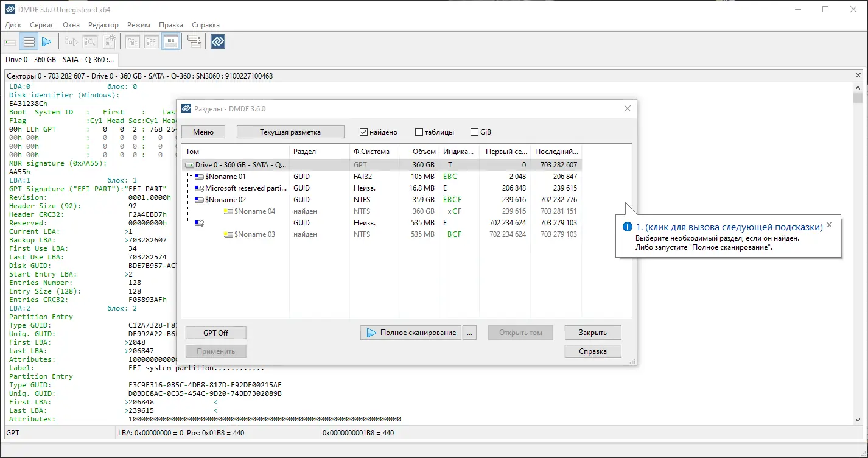Screen dimensions: 868x458
Task: Click the cascaded panels toolbar icon
Action: [194, 42]
